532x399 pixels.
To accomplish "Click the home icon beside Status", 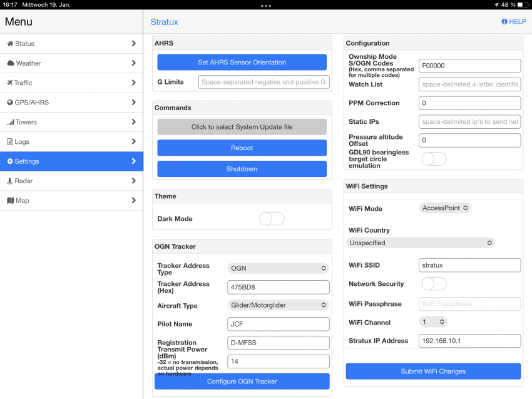I will tap(10, 44).
